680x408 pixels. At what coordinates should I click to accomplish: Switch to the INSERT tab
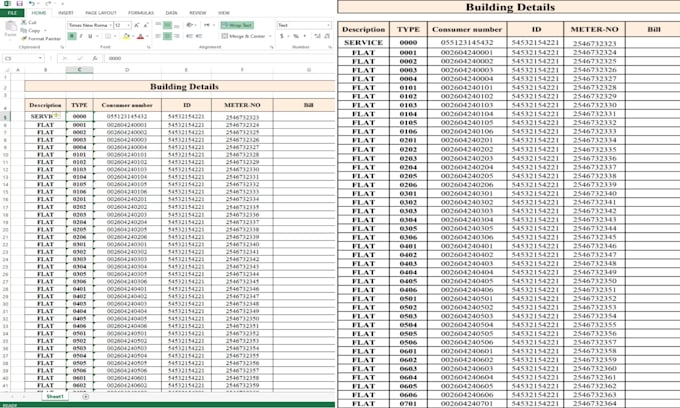pyautogui.click(x=66, y=13)
